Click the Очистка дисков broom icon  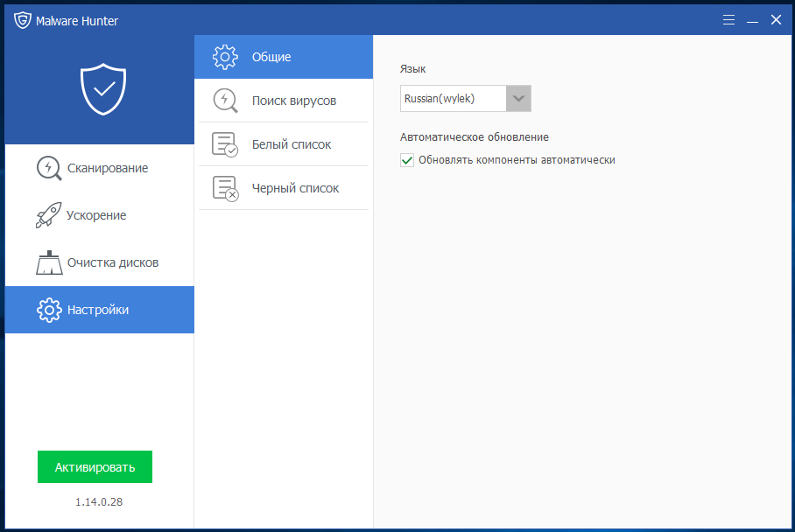(x=49, y=262)
